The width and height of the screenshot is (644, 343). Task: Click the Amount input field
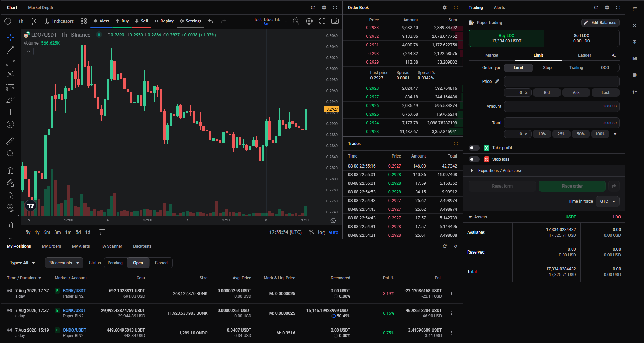coord(562,106)
